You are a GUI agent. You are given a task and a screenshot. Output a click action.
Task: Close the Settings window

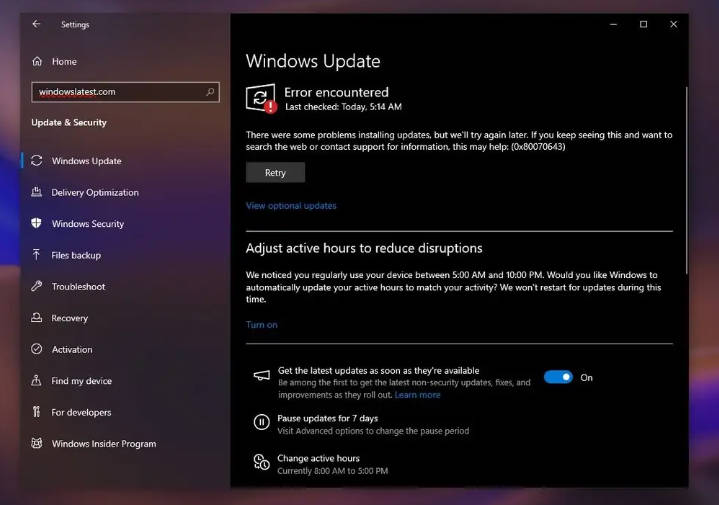click(x=673, y=24)
